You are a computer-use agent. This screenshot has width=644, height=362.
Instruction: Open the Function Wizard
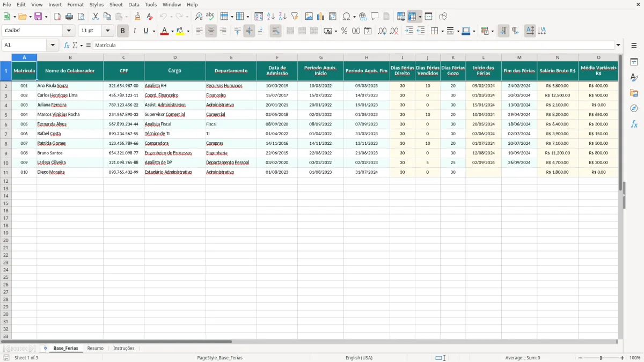pos(67,45)
